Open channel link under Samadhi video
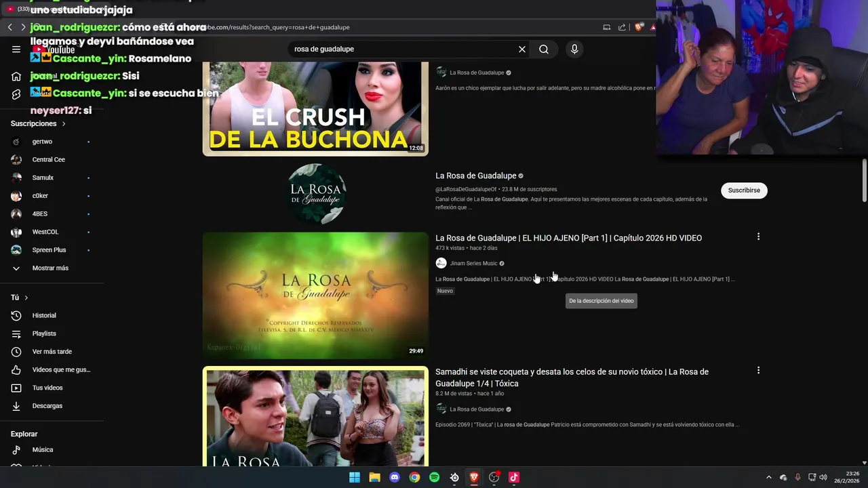The height and width of the screenshot is (488, 868). (477, 409)
